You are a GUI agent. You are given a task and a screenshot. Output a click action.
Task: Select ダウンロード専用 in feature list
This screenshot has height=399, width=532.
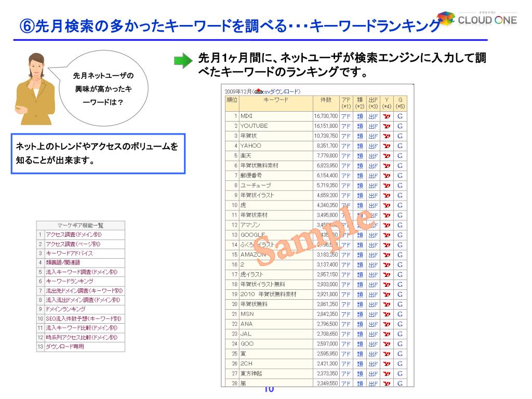point(65,347)
